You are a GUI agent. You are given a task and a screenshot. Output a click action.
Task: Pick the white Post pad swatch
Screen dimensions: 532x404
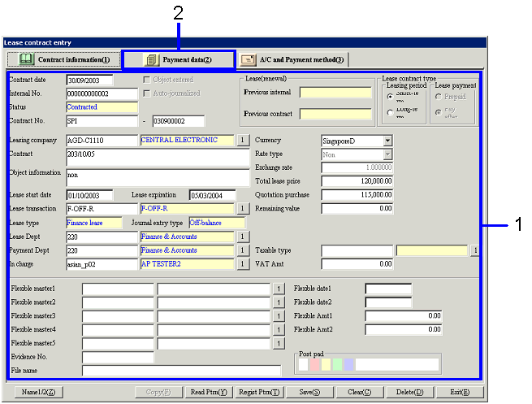[x=303, y=365]
